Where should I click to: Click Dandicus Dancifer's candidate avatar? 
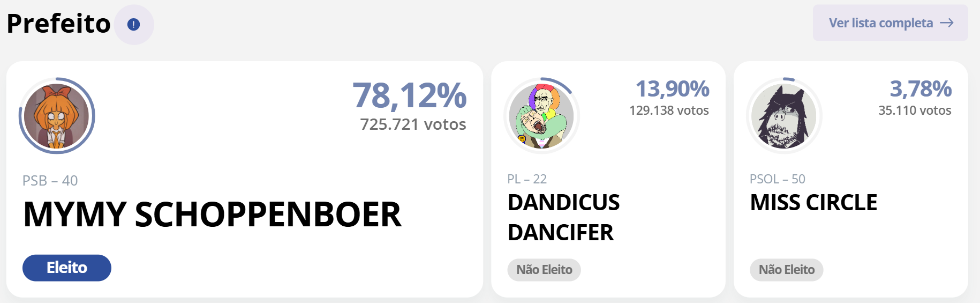[541, 116]
